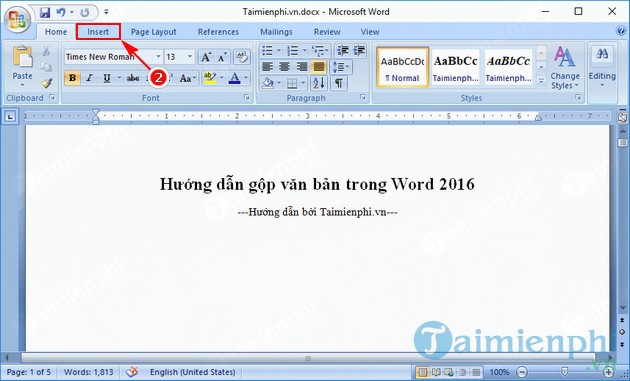Click the zoom slider in status bar
The image size is (630, 381).
(565, 372)
